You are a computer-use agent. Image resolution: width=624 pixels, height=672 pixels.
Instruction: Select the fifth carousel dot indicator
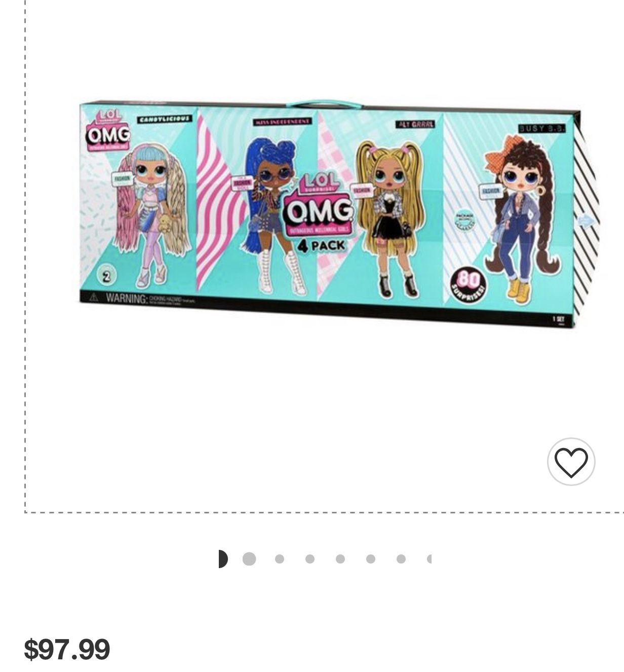(340, 559)
